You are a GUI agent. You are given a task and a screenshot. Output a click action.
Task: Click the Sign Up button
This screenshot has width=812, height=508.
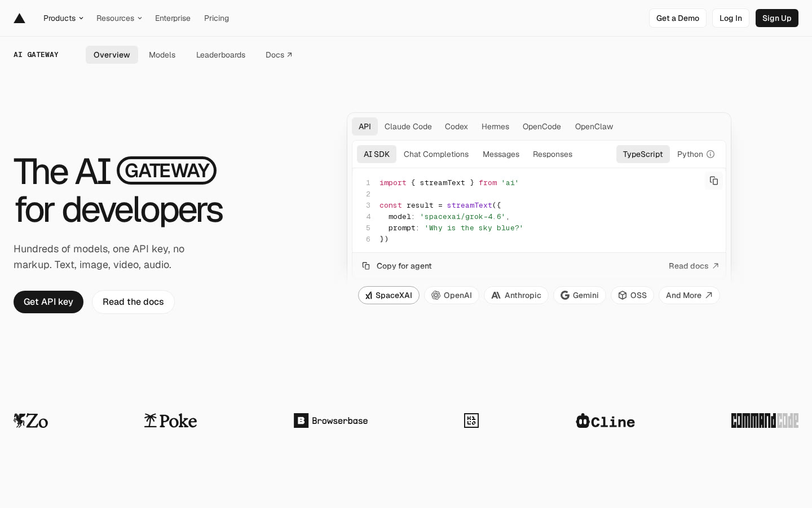coord(777,18)
